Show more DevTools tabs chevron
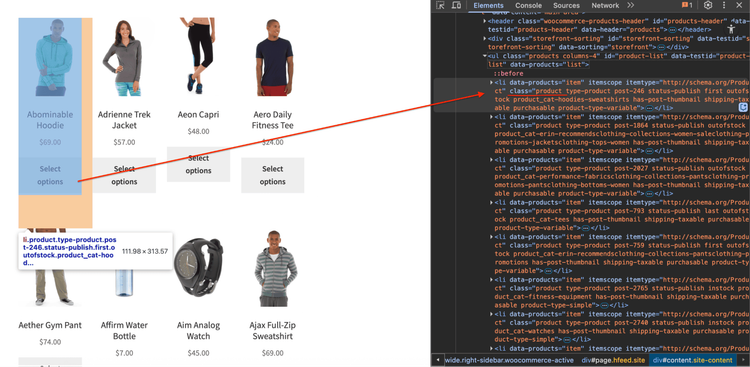 630,5
